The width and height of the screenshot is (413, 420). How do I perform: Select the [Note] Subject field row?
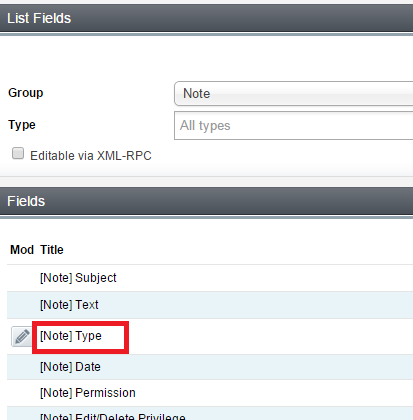[x=210, y=278]
